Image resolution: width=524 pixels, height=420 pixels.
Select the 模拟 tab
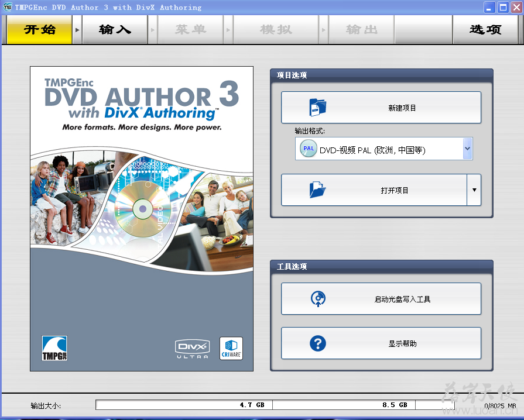click(276, 30)
